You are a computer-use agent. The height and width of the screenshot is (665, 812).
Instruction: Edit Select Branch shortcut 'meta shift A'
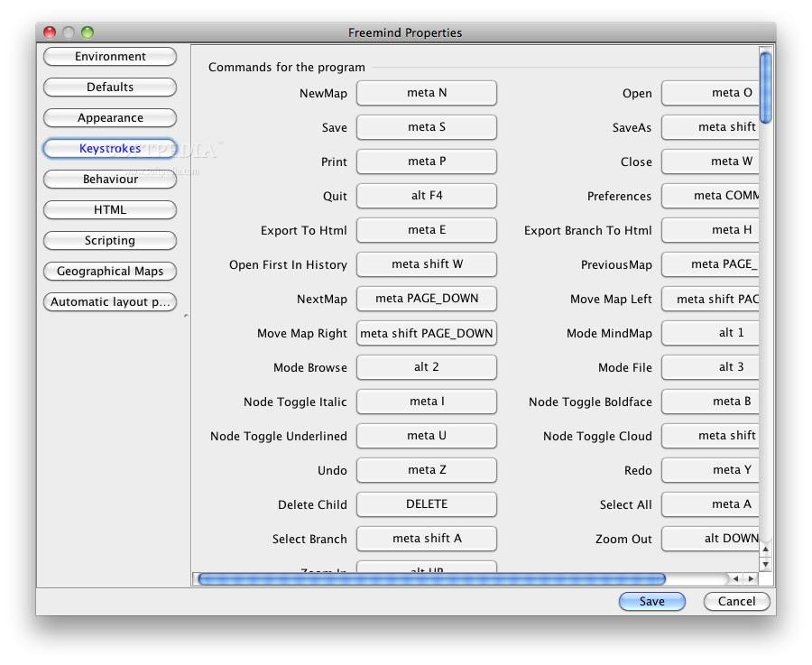tap(427, 538)
